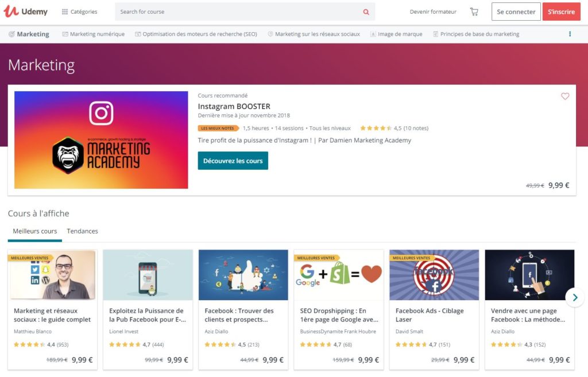Select Optimisation des moteurs de recherche (SEO)
588x377 pixels.
point(196,34)
